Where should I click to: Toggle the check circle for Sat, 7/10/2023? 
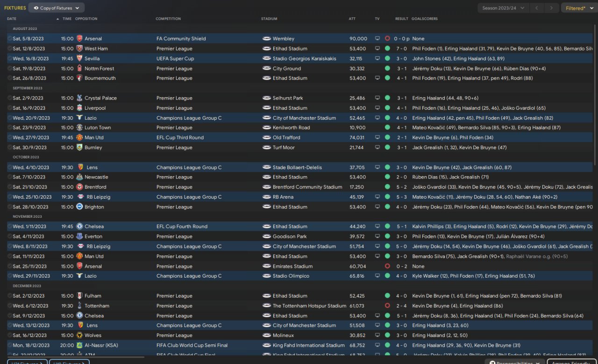10,177
